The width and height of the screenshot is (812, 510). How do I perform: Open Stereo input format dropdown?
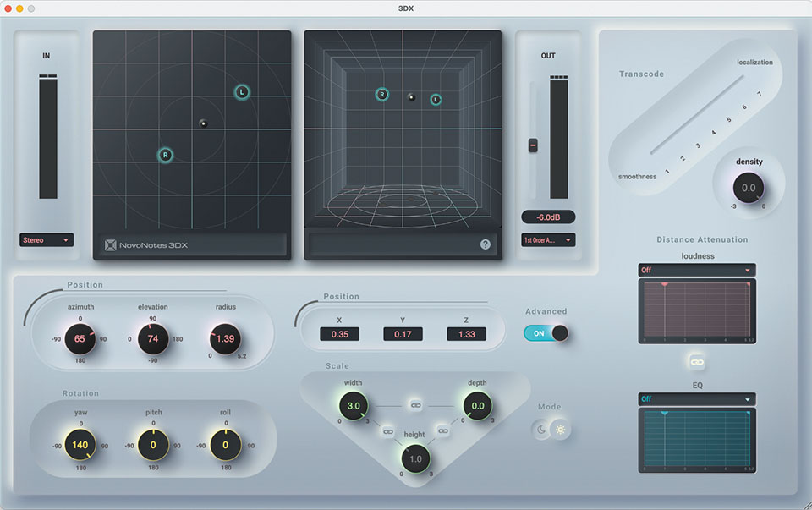click(47, 239)
